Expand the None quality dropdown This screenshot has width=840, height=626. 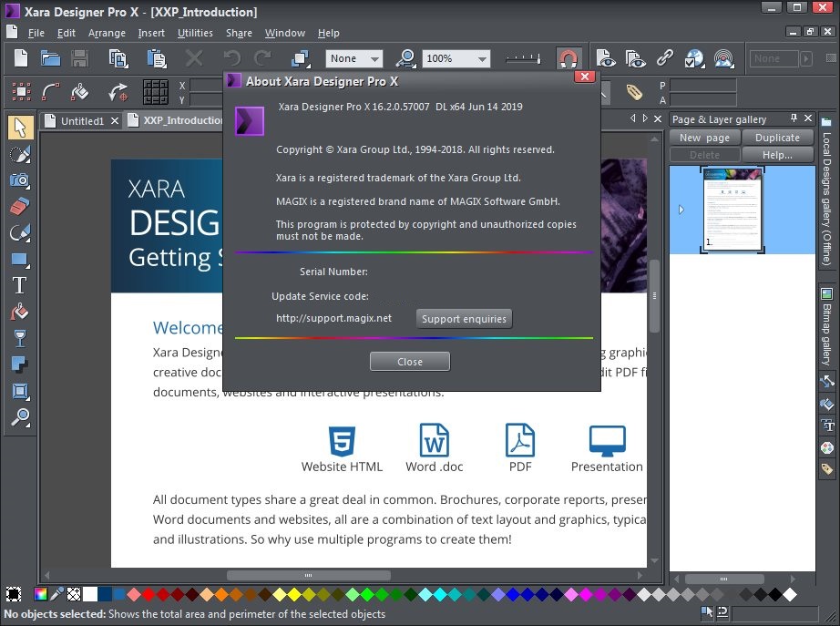coord(354,58)
